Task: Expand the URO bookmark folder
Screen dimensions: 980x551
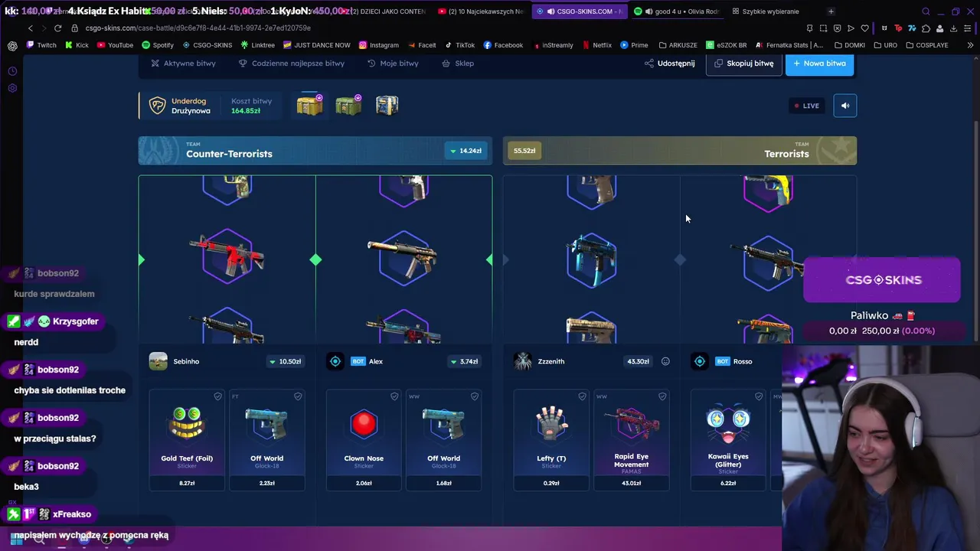Action: (x=884, y=45)
